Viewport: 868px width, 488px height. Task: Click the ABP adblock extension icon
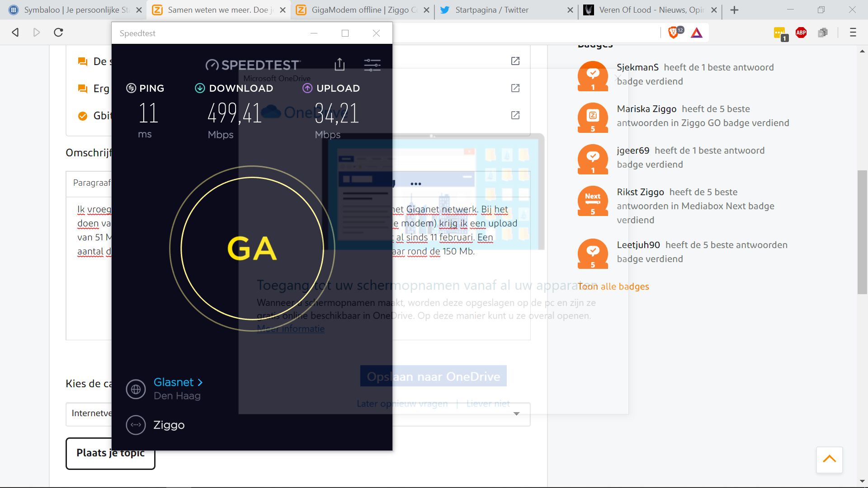(801, 33)
